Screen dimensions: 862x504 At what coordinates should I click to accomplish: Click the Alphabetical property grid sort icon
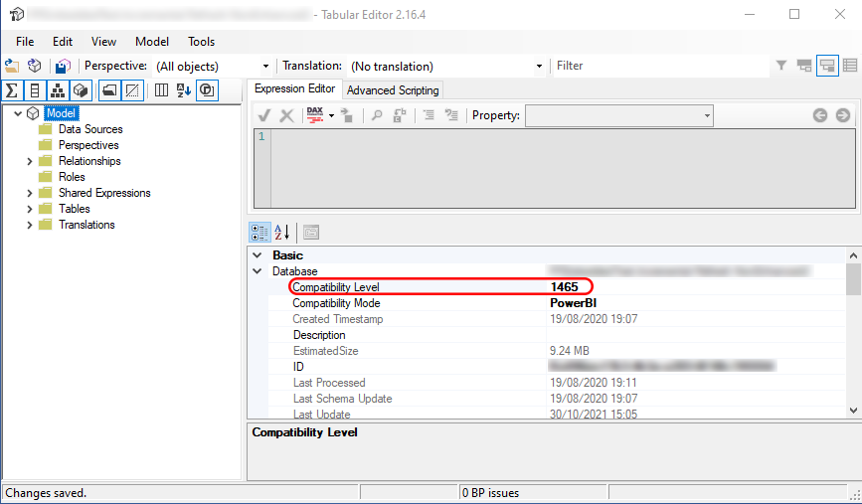[x=282, y=233]
